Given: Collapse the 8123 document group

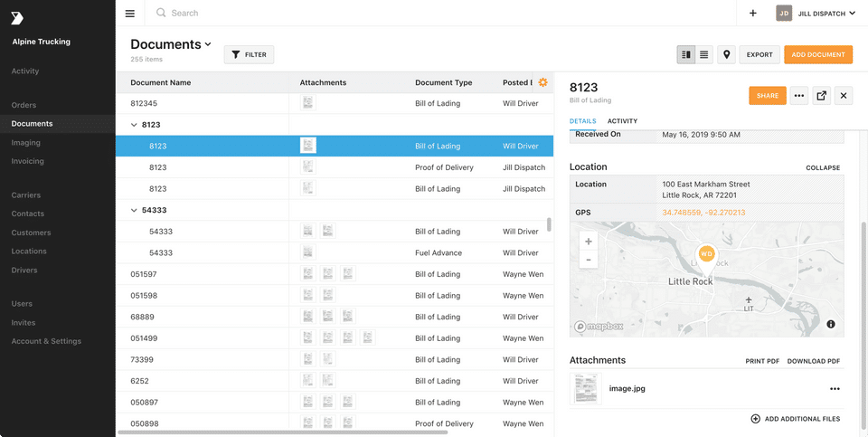Looking at the screenshot, I should 134,125.
